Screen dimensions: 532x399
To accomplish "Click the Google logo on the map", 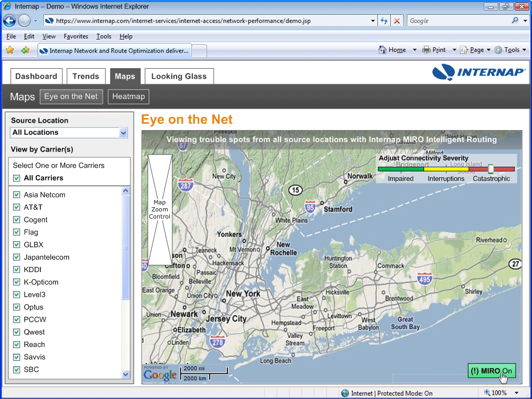I will coord(160,374).
